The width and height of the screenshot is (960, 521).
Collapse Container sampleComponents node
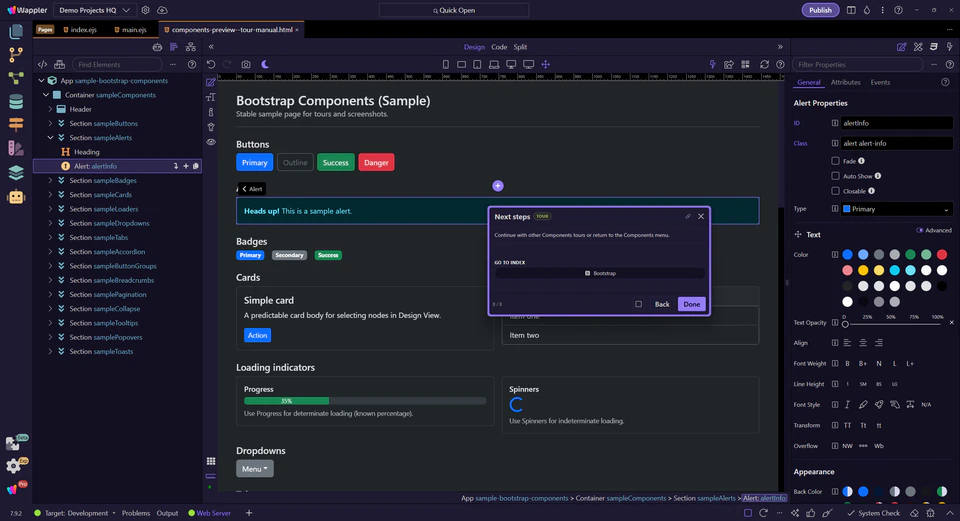pyautogui.click(x=46, y=95)
